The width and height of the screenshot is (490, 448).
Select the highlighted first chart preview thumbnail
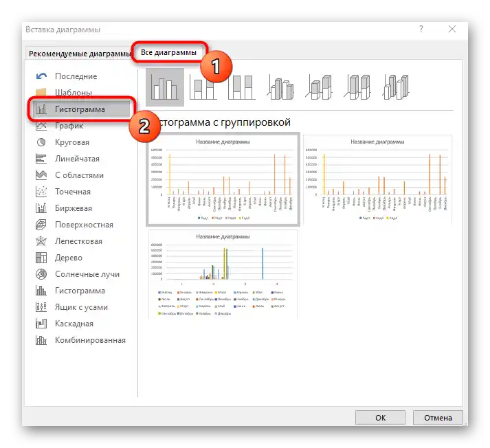point(223,179)
